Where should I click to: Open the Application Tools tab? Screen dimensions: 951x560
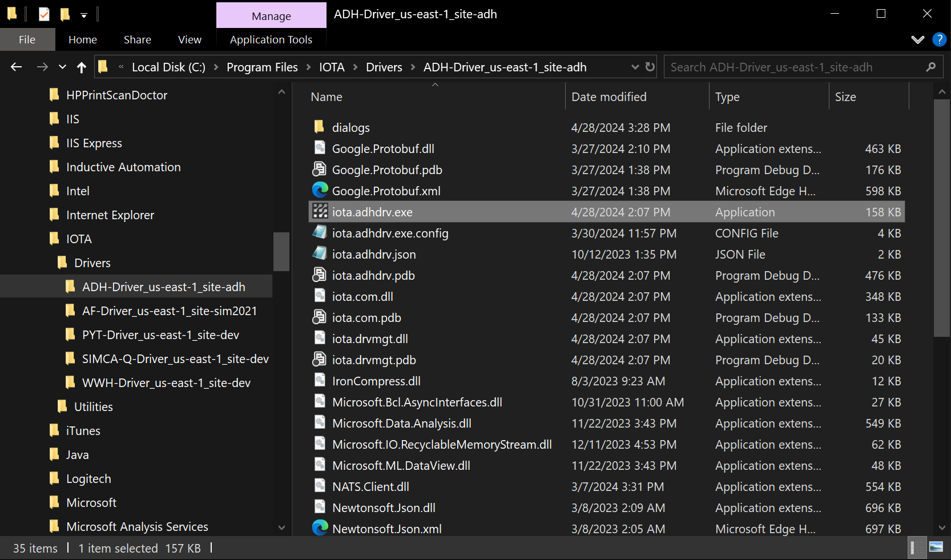coord(271,39)
